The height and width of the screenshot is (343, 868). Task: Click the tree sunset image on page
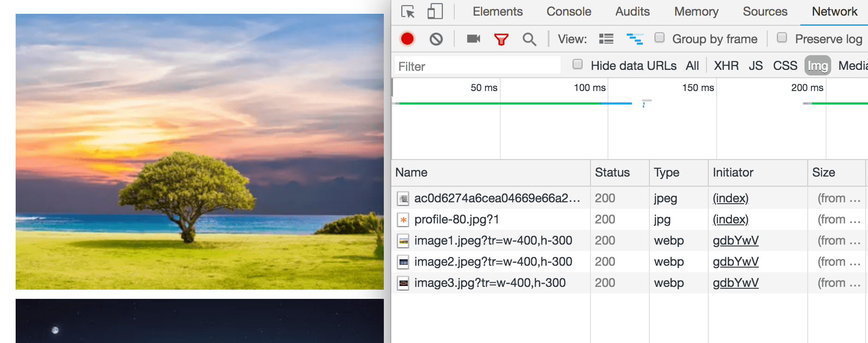point(200,152)
